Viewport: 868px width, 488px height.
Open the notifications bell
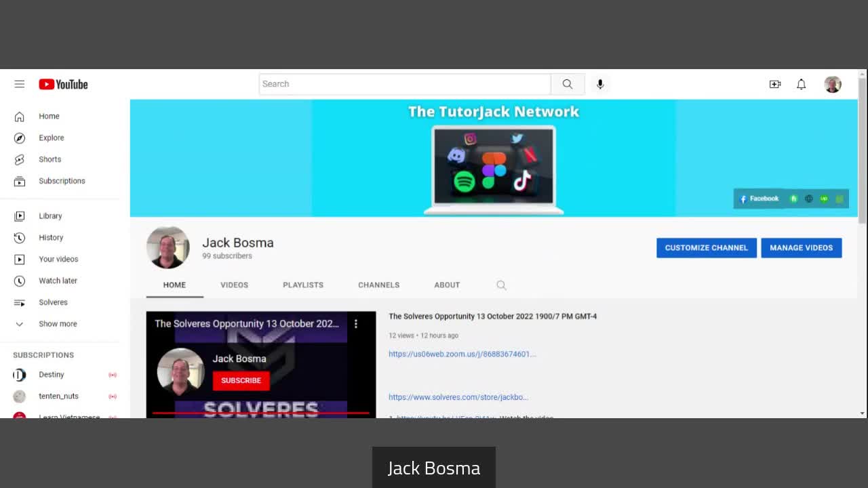(801, 84)
